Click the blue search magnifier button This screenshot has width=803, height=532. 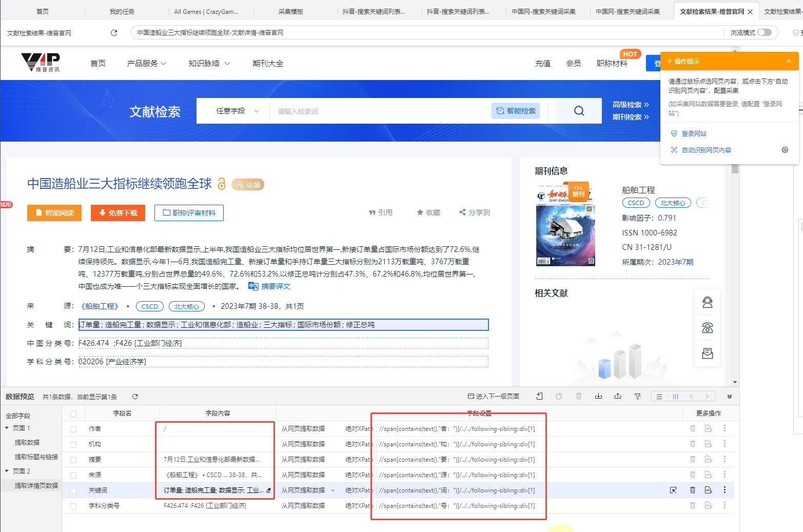coord(579,111)
